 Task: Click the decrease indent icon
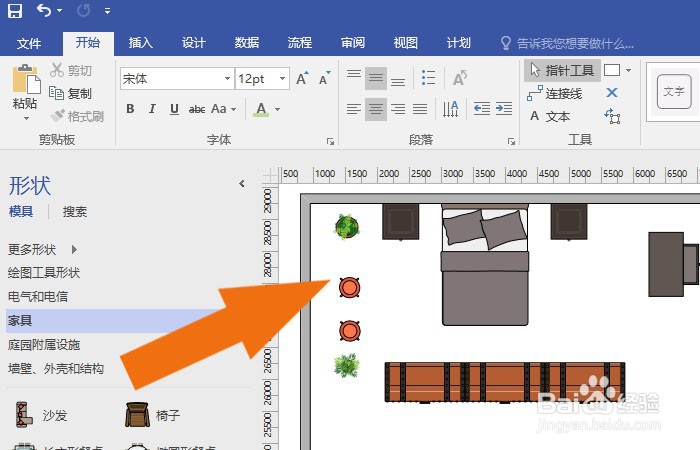click(482, 109)
